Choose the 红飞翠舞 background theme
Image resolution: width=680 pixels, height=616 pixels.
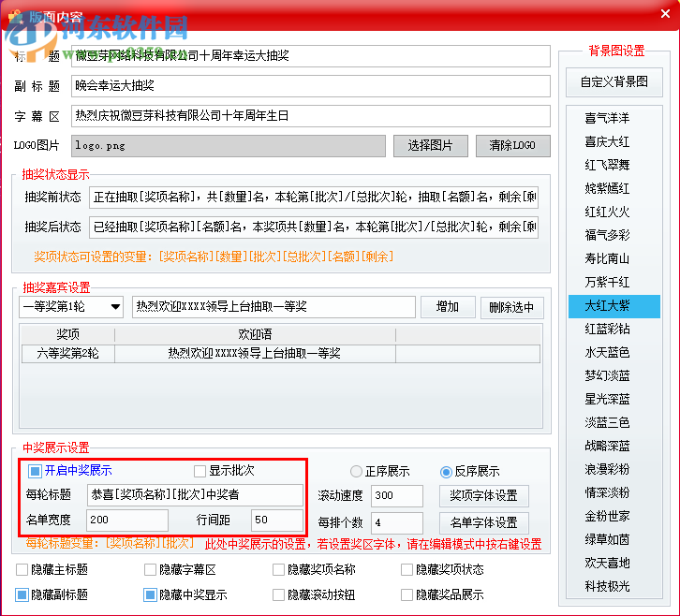tap(614, 165)
